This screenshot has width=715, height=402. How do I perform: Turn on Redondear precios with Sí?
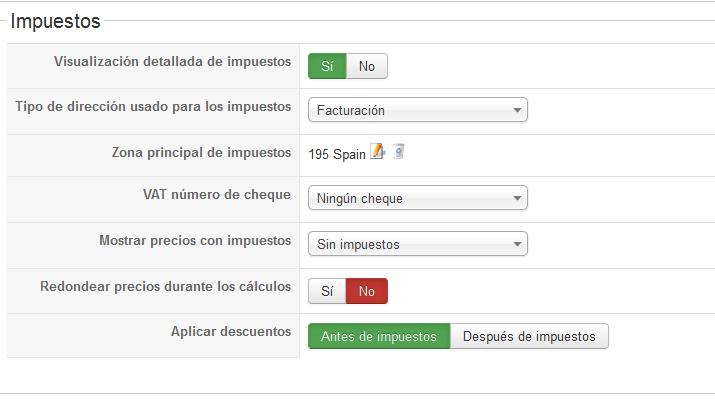327,291
